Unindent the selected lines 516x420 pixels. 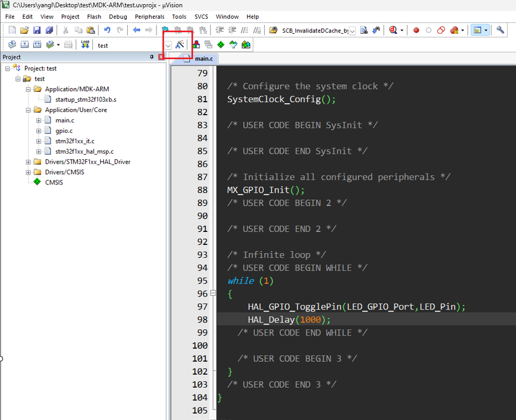point(232,30)
